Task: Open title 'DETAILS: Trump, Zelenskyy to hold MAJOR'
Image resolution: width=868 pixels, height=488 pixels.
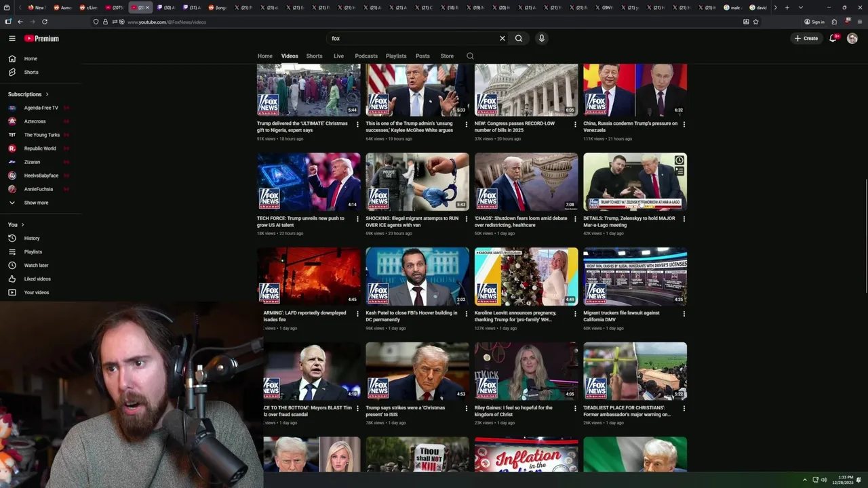Action: click(x=629, y=222)
